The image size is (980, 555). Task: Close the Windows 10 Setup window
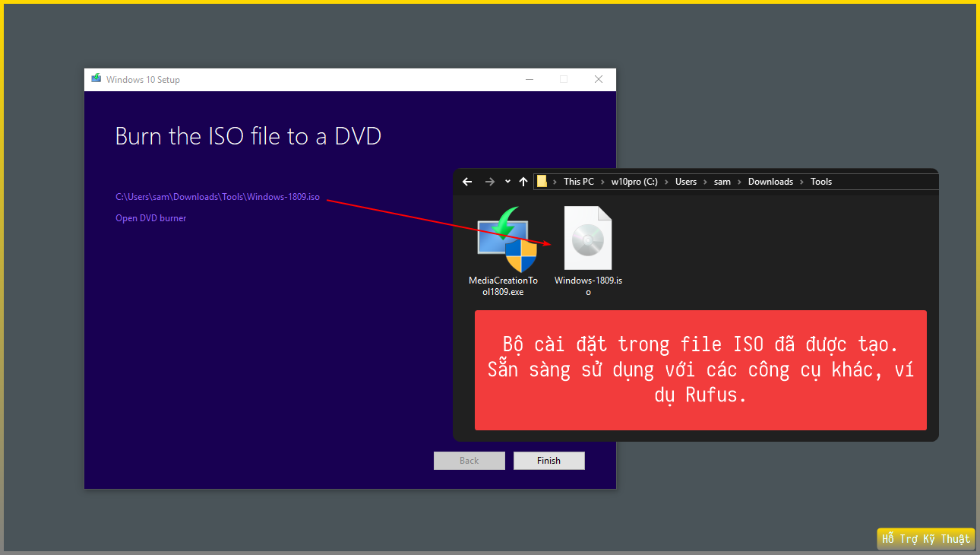coord(599,79)
